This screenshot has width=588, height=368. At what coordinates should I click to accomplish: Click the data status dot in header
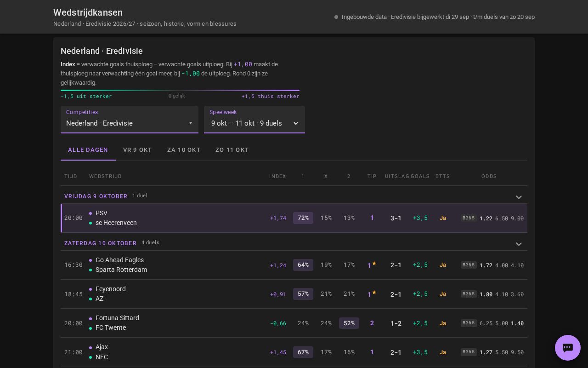336,17
